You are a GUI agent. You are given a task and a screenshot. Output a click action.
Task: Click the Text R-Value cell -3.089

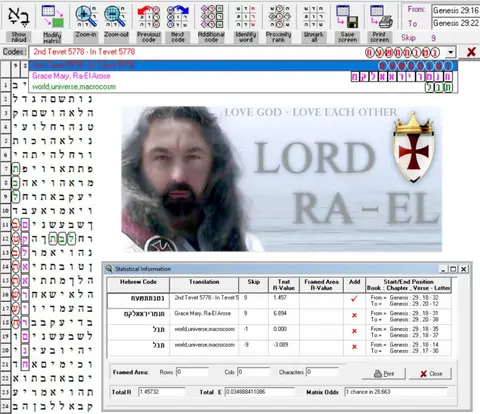(x=284, y=348)
